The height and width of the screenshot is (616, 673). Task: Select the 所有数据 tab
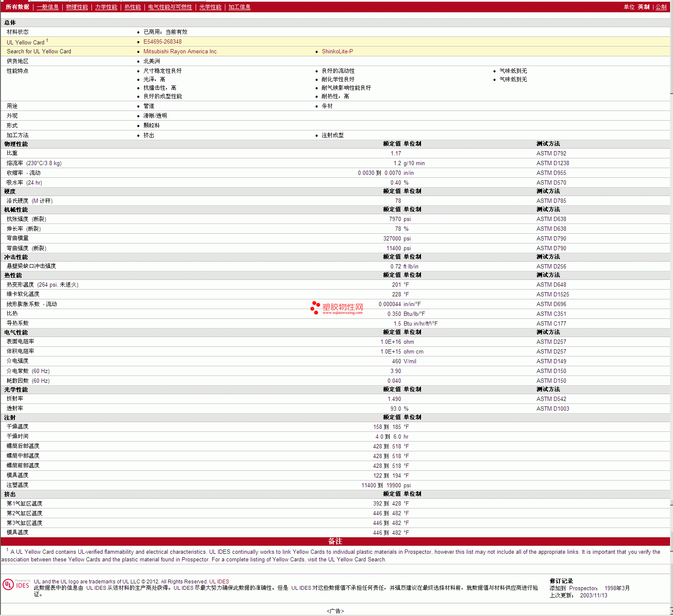coord(17,7)
